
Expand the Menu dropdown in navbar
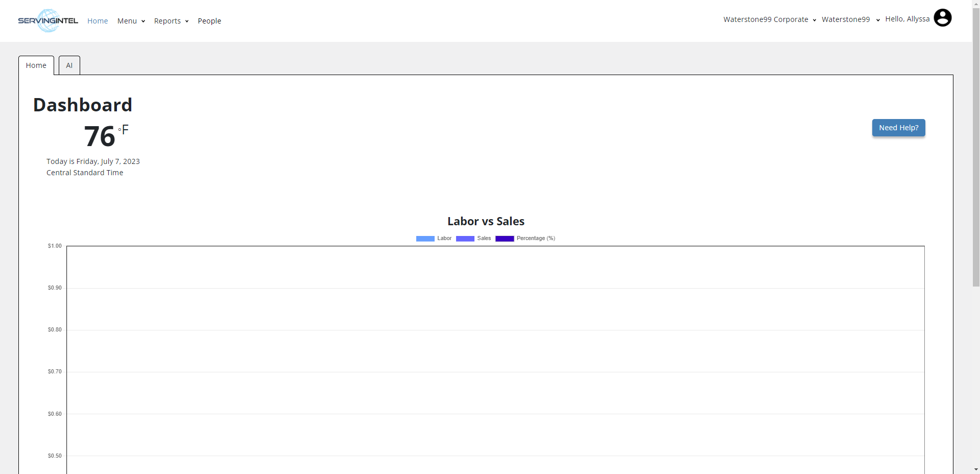[x=131, y=21]
